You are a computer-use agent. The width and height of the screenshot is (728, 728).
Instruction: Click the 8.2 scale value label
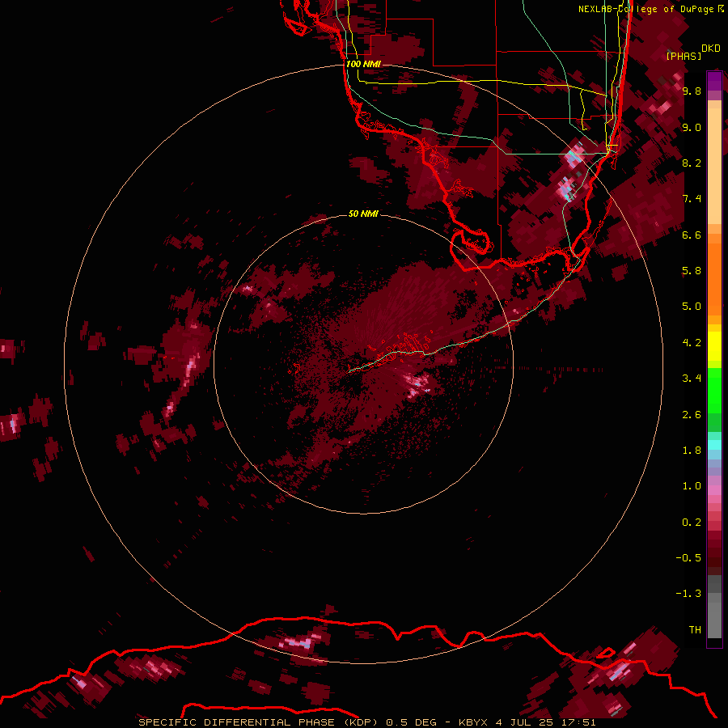(692, 163)
